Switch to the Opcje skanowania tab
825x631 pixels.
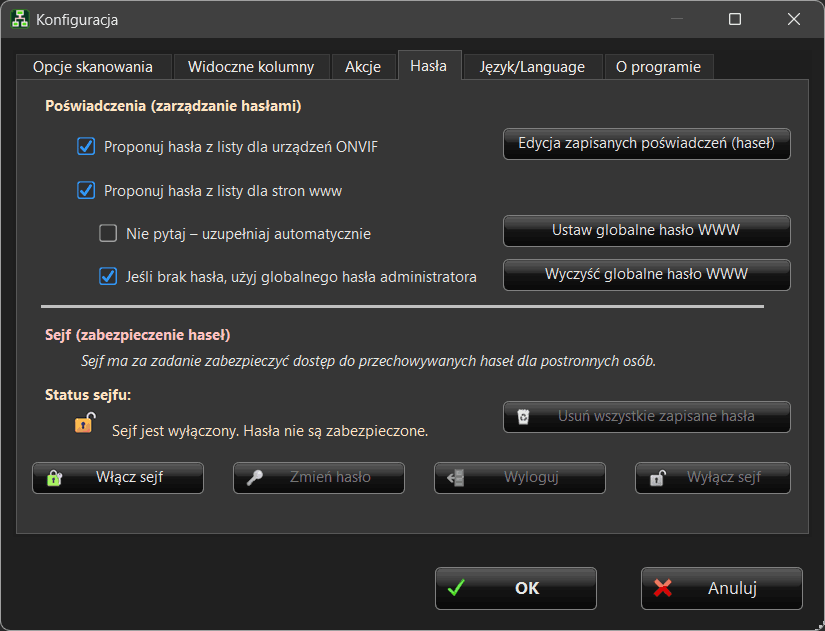93,67
